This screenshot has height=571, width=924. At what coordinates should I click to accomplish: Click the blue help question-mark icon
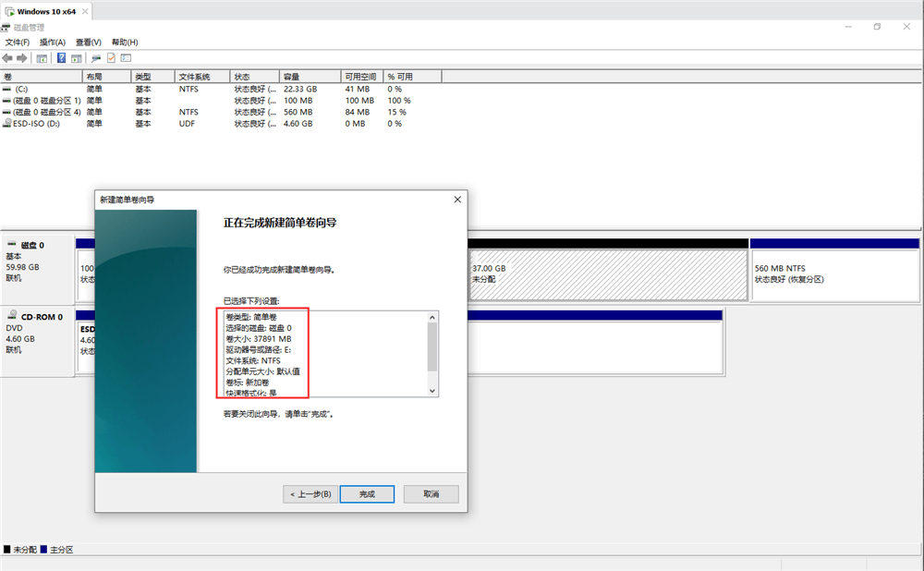pyautogui.click(x=62, y=57)
